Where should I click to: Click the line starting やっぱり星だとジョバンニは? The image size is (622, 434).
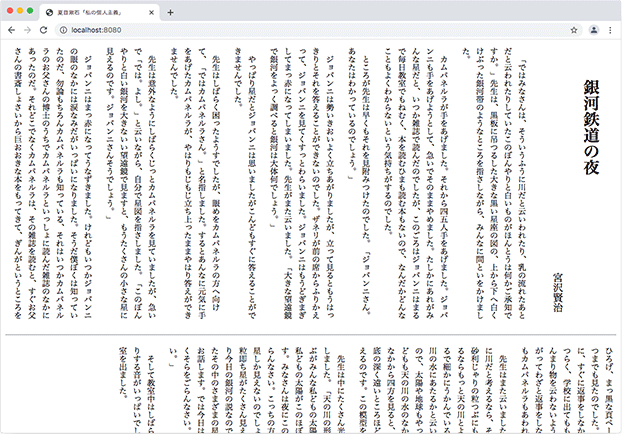(252, 187)
